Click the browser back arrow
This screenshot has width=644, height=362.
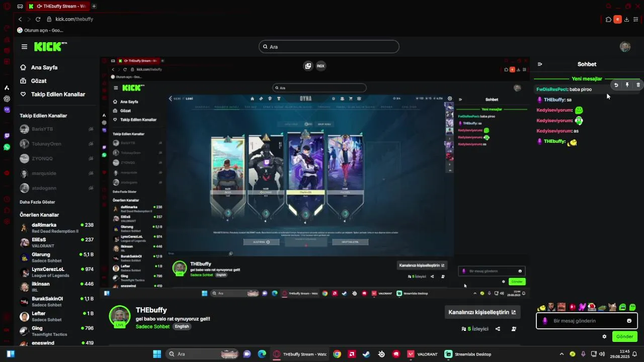[20, 19]
